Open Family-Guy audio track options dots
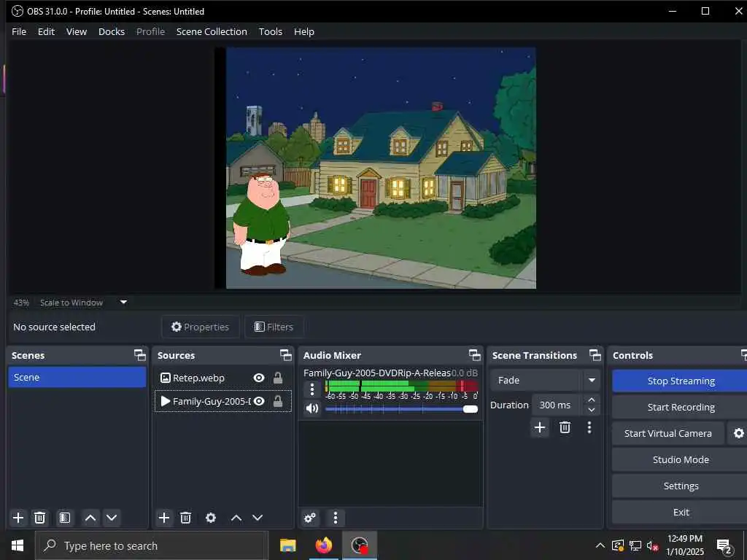Screen dimensions: 747x560 click(x=312, y=389)
